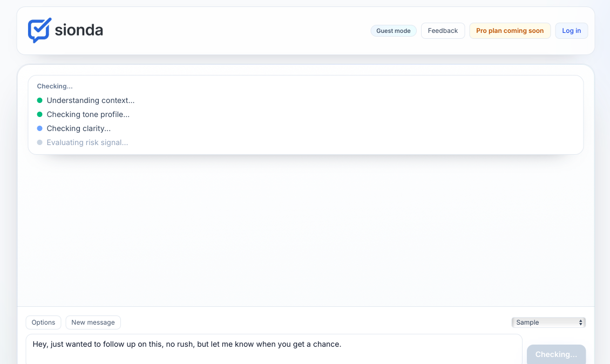Screen dimensions: 610x364
Task: Start a New message
Action: pyautogui.click(x=93, y=322)
